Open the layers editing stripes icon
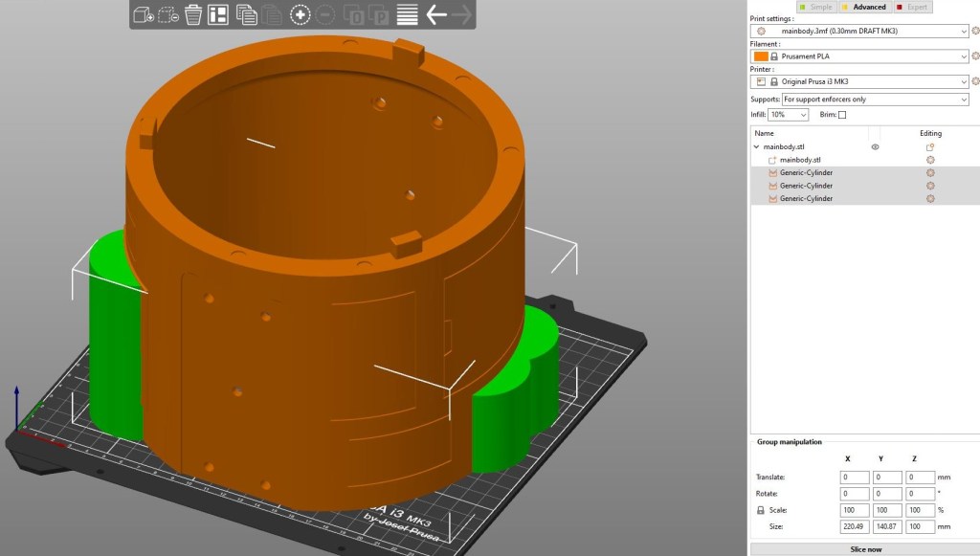 coord(408,14)
